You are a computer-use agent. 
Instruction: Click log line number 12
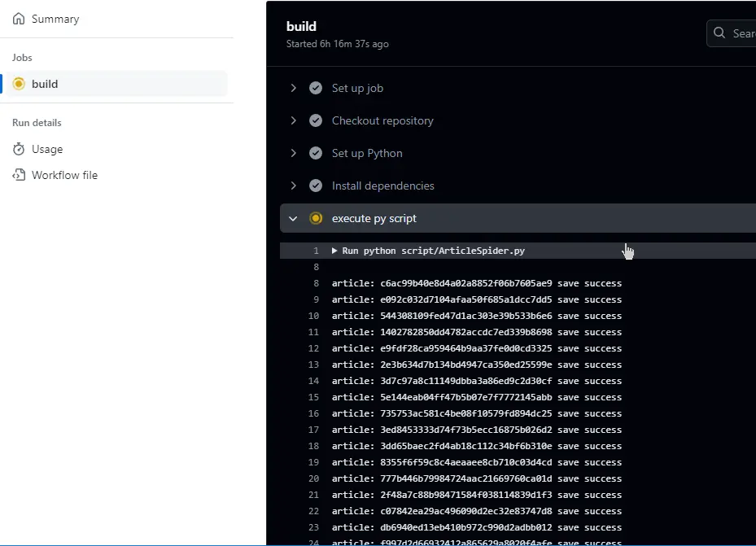point(314,348)
